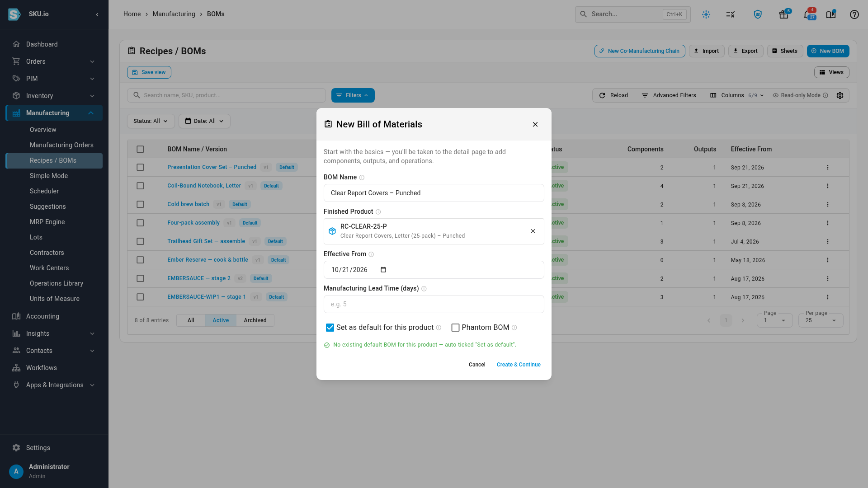
Task: Select the Coil-Bound Notebook row checkbox
Action: [x=140, y=186]
